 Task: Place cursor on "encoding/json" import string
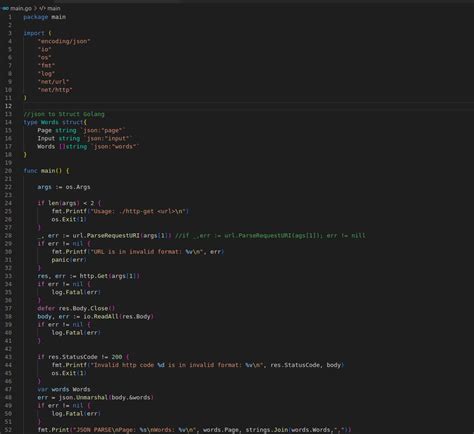click(x=64, y=41)
